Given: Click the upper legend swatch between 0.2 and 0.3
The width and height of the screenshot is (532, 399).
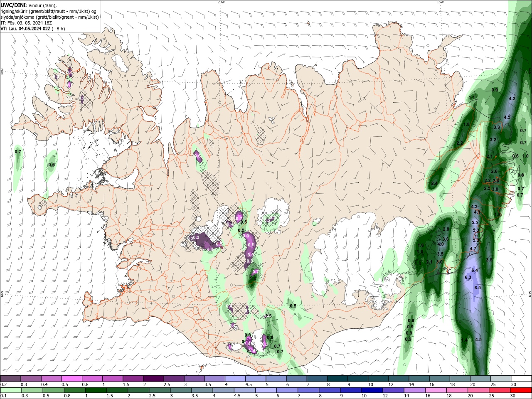Looking at the screenshot, I should [x=10, y=379].
